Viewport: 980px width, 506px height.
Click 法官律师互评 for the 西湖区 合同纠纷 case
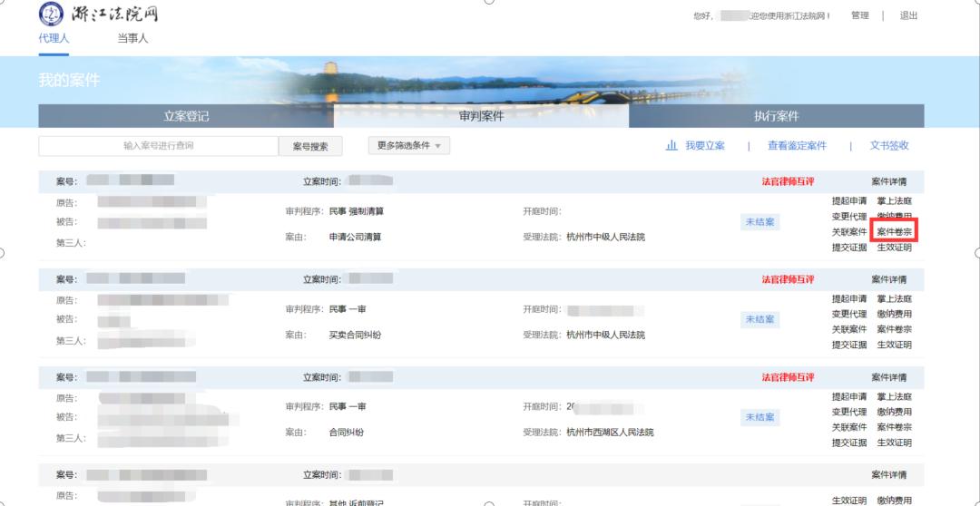click(788, 377)
